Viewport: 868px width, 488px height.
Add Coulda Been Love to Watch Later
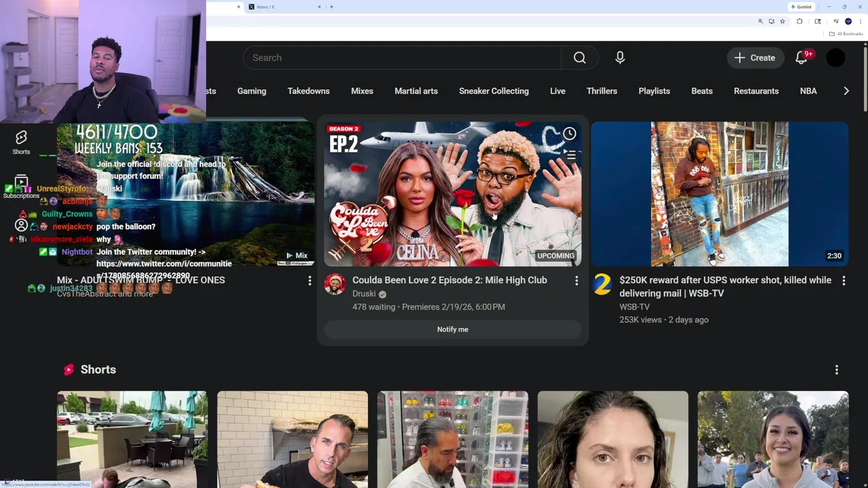click(569, 134)
